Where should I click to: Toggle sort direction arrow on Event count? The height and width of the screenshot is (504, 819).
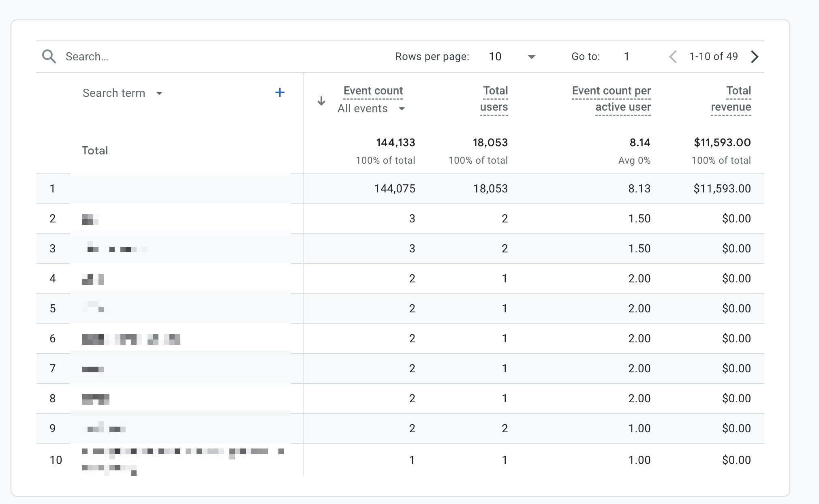tap(321, 101)
